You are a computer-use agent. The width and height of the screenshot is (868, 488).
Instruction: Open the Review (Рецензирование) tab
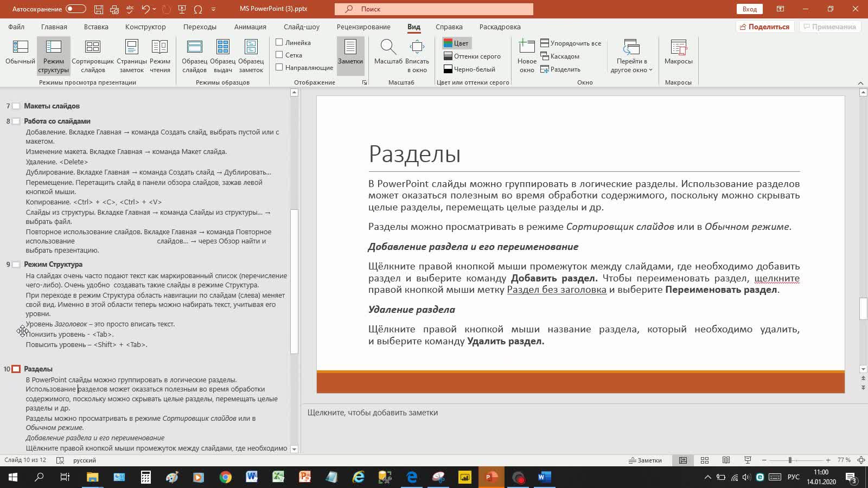[x=363, y=27]
